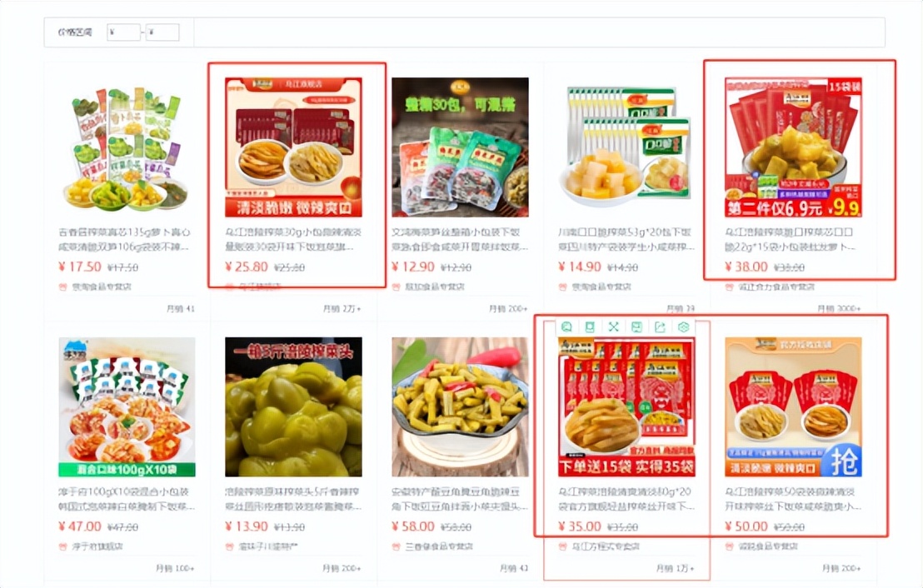
Task: Open the title link of the ¥35.00 product
Action: [626, 499]
